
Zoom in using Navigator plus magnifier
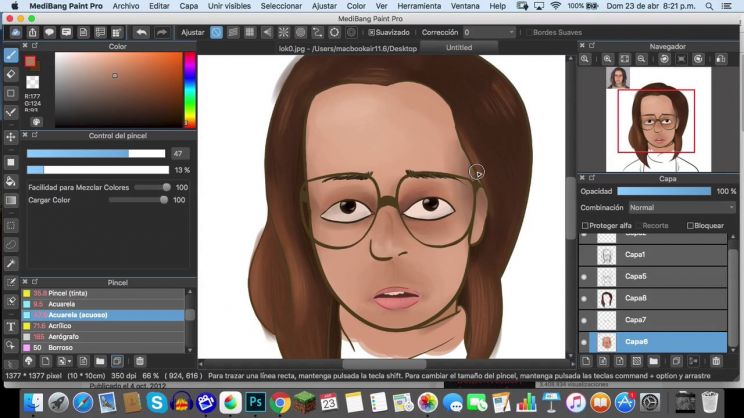[x=607, y=59]
